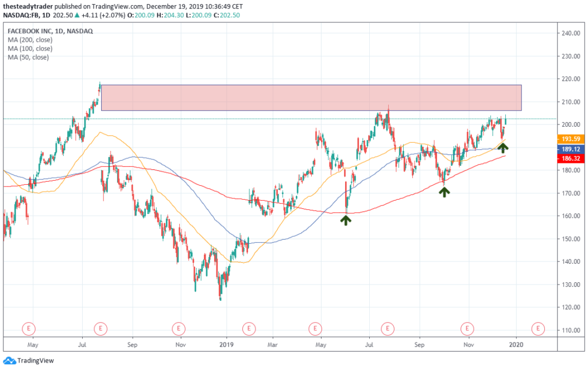Click the FACEBOOK INC, 1D, NASDAQ chart title
This screenshot has height=370, width=588.
[x=51, y=31]
